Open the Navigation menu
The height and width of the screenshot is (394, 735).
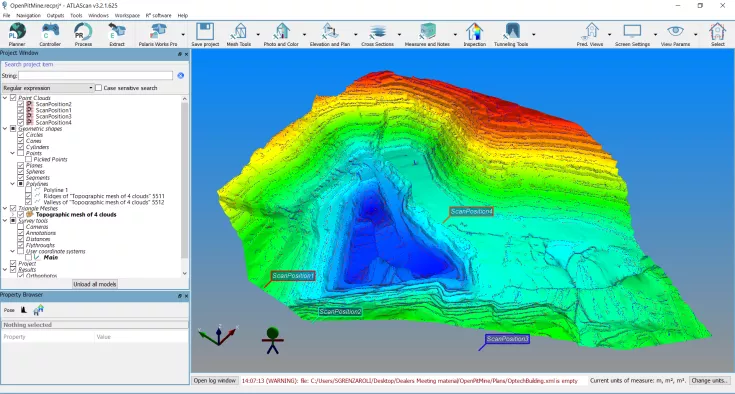[x=29, y=15]
